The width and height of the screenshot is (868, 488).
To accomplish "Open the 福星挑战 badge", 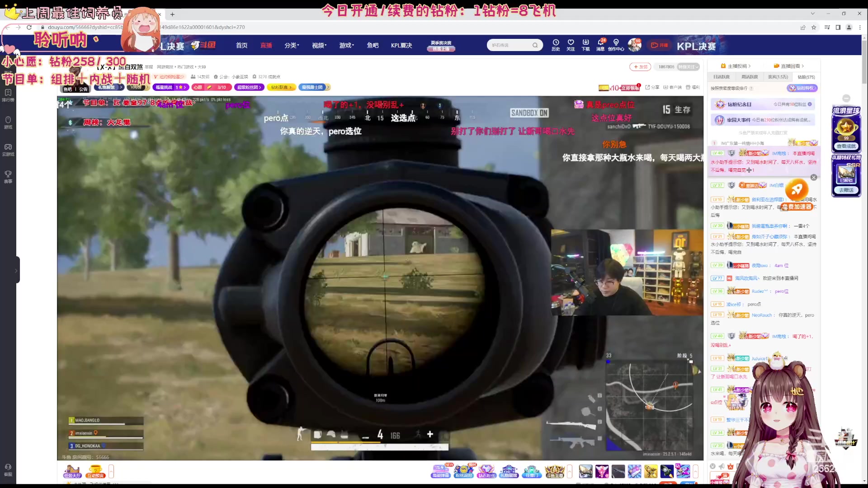I will point(170,87).
